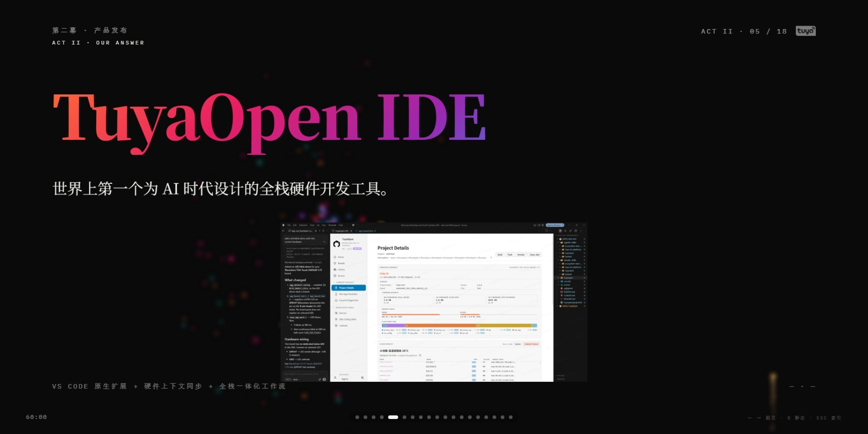The height and width of the screenshot is (434, 868).
Task: Click the Agents Window button in title bar
Action: 554,225
